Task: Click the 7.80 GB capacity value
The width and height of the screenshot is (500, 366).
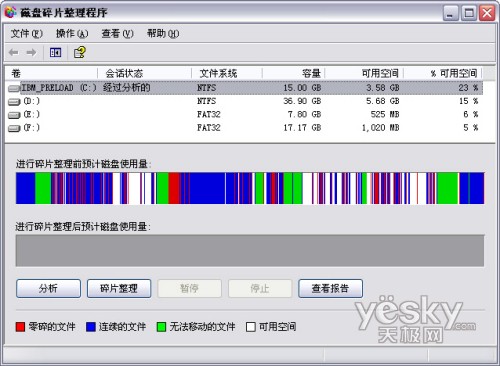Action: click(304, 114)
